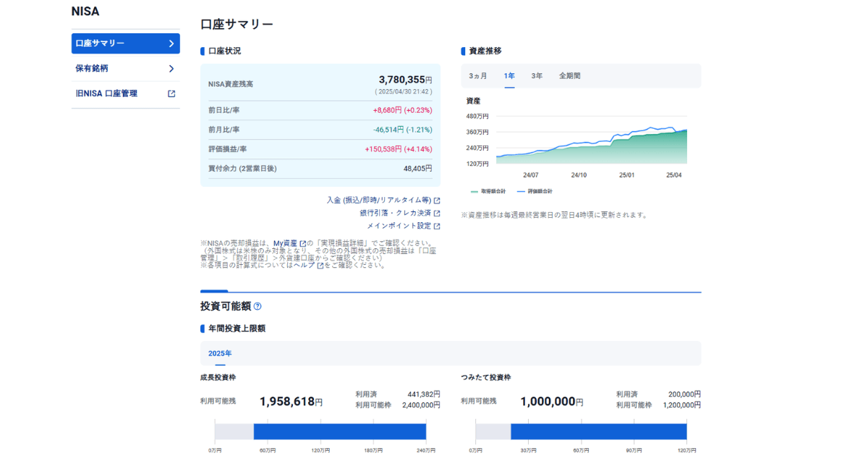Open the 旧NISA 口座管理 sidebar item
This screenshot has width=868, height=456.
click(126, 93)
